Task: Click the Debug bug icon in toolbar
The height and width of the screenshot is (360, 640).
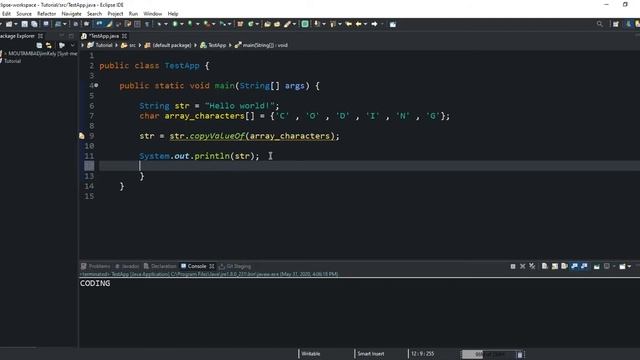Action: [x=159, y=24]
